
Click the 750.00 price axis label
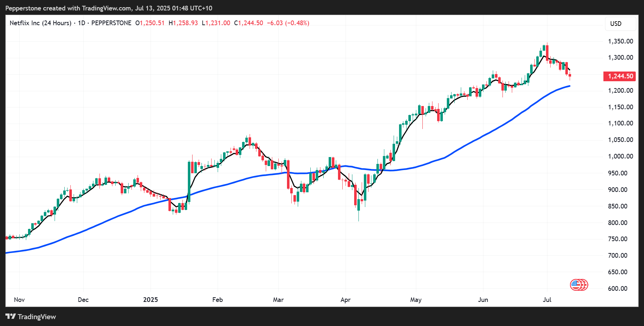(x=618, y=239)
